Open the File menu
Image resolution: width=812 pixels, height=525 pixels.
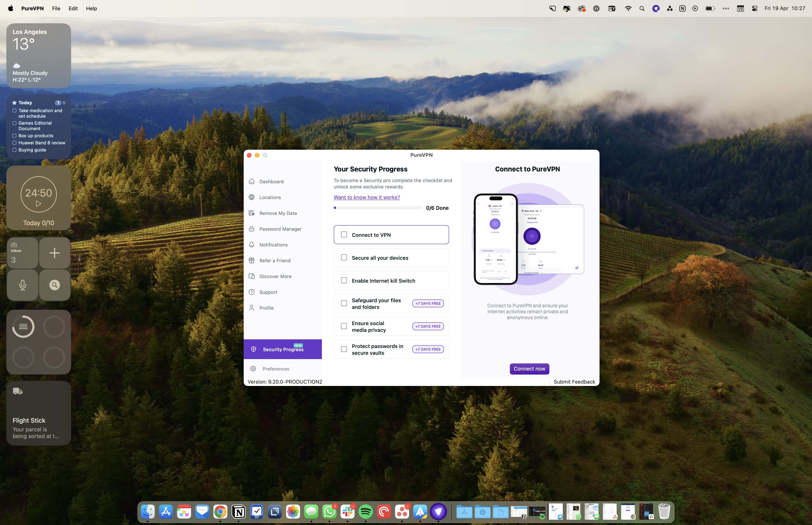pyautogui.click(x=56, y=8)
